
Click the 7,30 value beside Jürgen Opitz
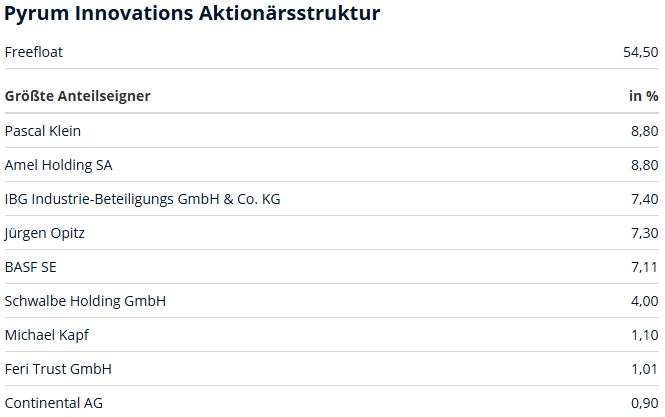pyautogui.click(x=645, y=233)
